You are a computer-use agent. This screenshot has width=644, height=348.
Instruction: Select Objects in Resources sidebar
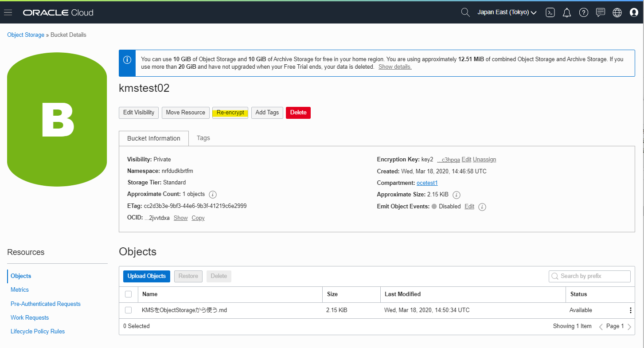coord(21,276)
